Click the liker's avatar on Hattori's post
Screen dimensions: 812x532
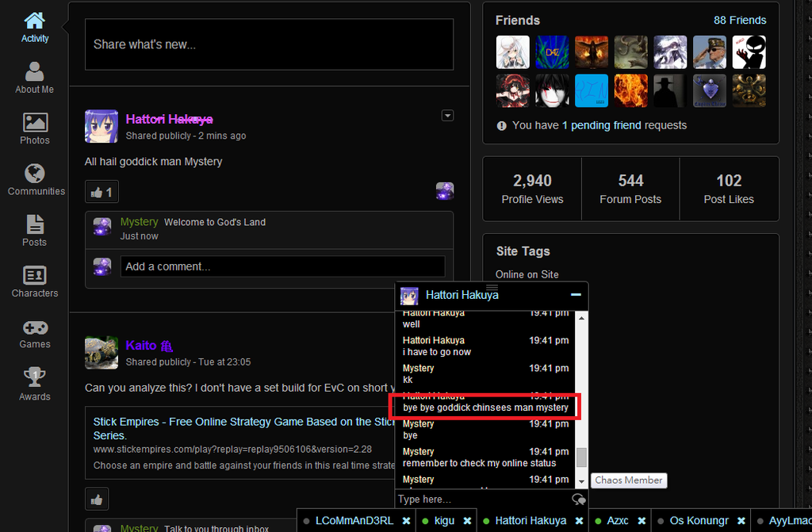click(445, 191)
